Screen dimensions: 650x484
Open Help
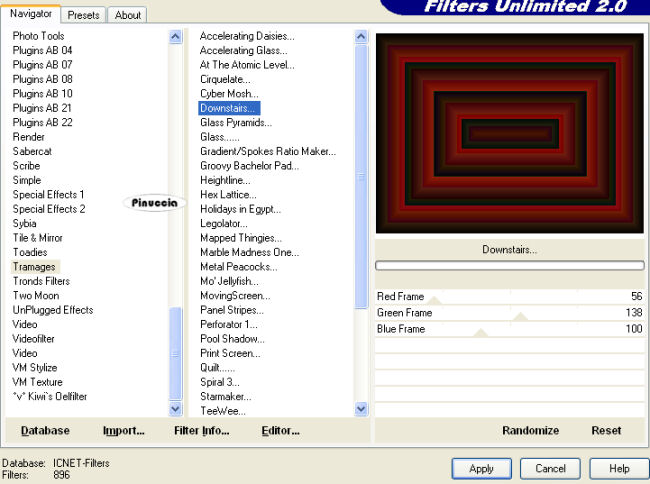click(x=619, y=469)
